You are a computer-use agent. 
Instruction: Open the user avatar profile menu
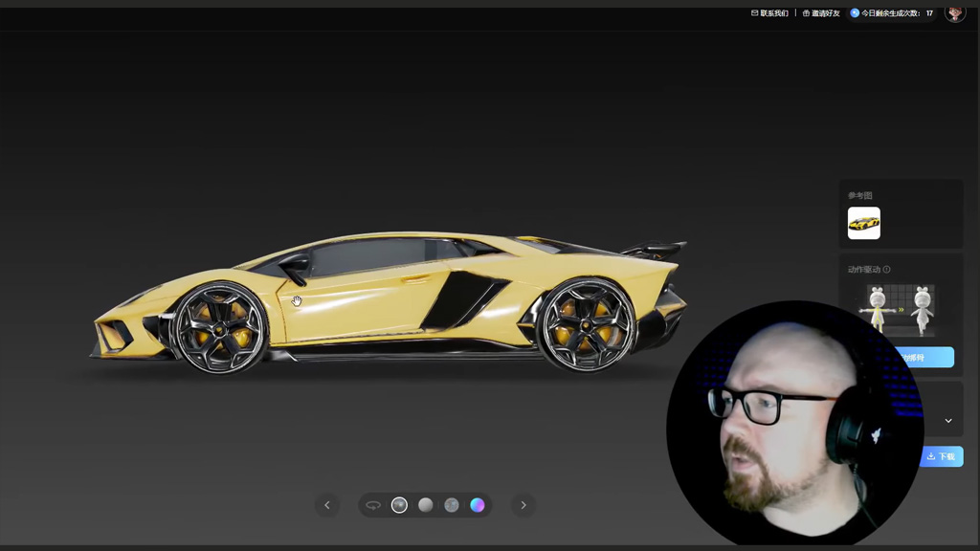pyautogui.click(x=954, y=12)
